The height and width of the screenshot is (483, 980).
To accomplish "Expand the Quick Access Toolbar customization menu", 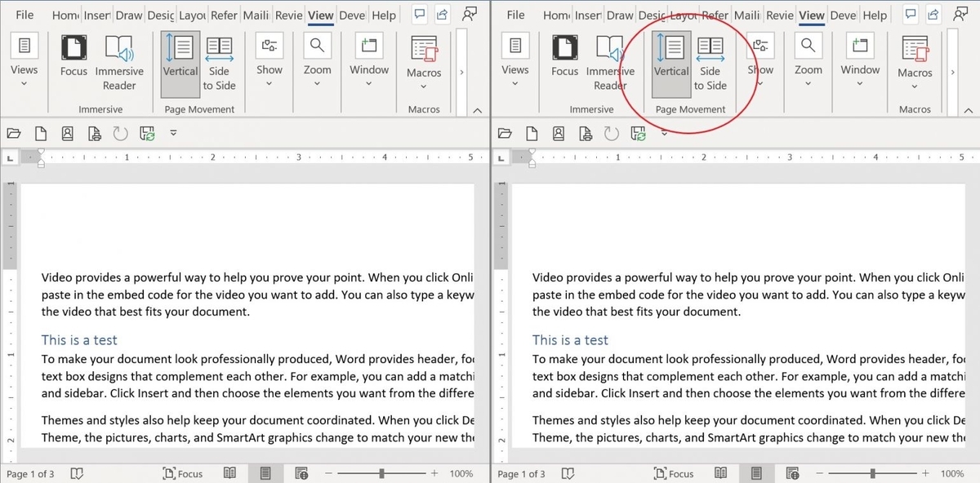I will (173, 132).
